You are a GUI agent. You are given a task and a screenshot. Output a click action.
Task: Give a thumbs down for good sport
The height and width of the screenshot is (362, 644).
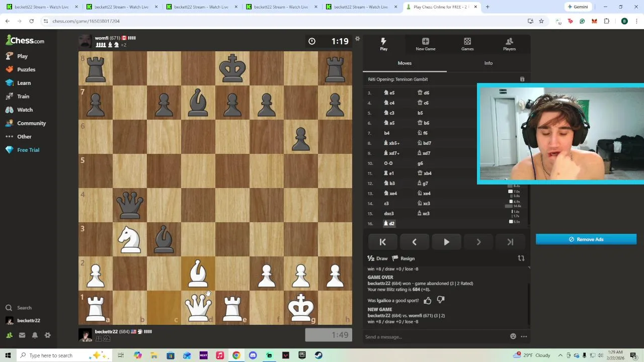click(x=440, y=301)
